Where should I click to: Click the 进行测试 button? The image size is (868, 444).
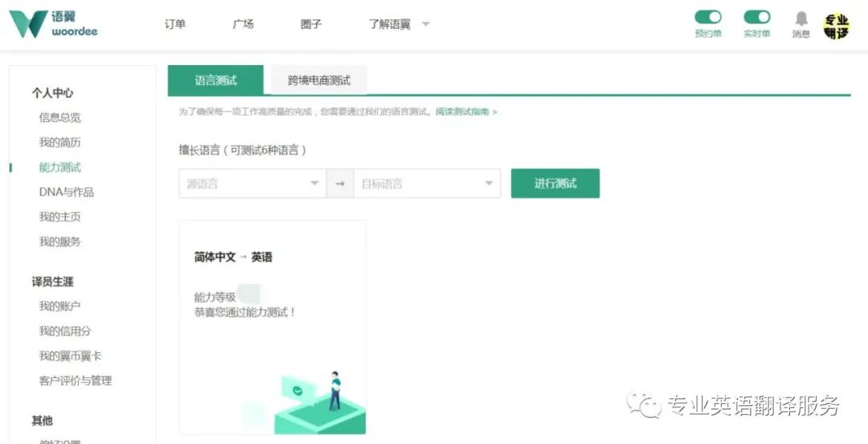tap(555, 183)
